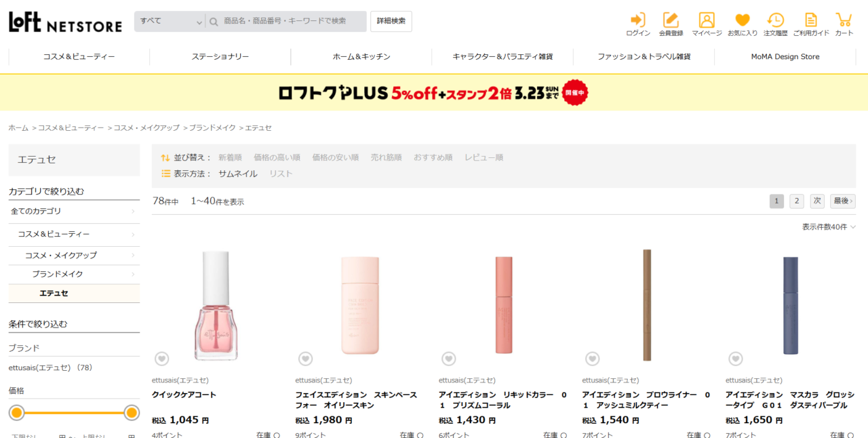Open the 表示件数40件 dropdown
This screenshot has width=868, height=438.
click(x=829, y=227)
